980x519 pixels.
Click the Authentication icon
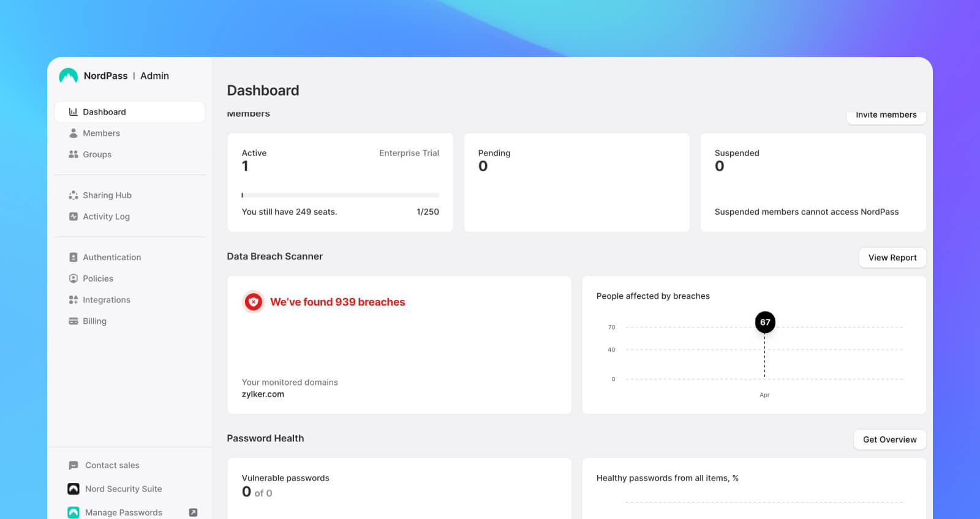(x=73, y=258)
